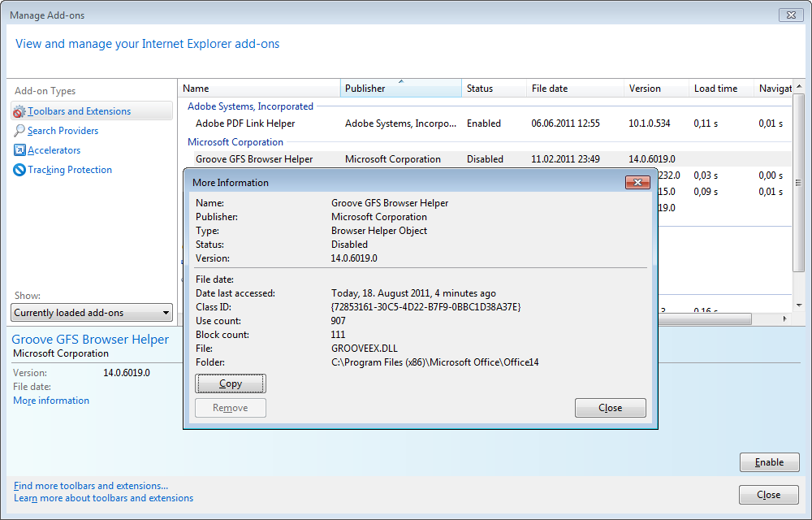Image resolution: width=812 pixels, height=520 pixels.
Task: Click the Accelerators arrow icon
Action: coord(19,150)
